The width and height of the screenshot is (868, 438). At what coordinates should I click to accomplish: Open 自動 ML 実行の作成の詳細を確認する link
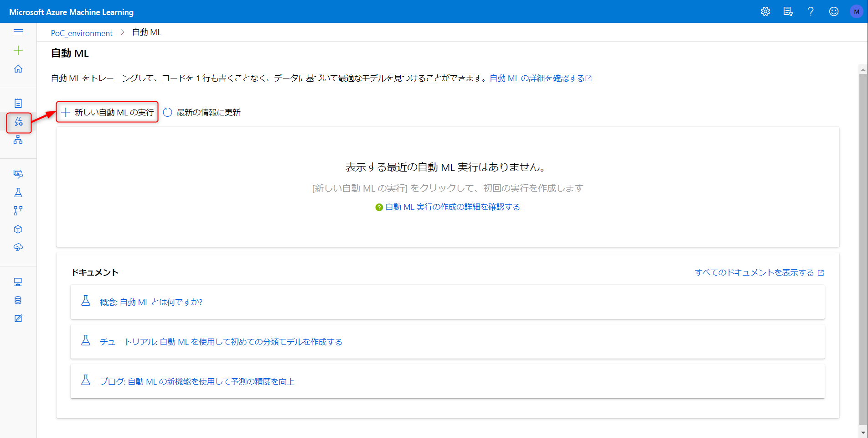453,207
